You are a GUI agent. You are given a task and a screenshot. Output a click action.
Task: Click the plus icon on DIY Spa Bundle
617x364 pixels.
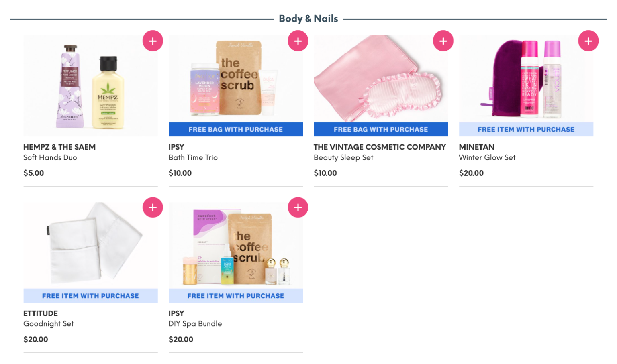point(298,207)
